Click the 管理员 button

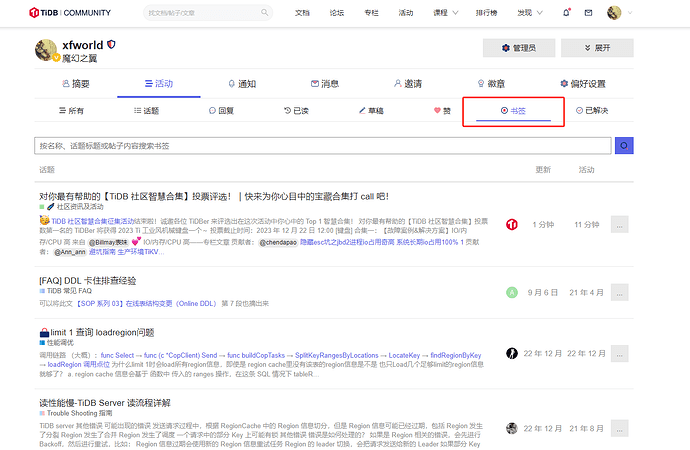point(518,48)
